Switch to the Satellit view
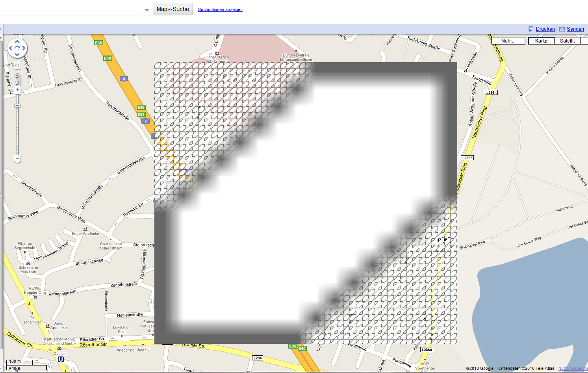The width and height of the screenshot is (588, 373). tap(567, 41)
